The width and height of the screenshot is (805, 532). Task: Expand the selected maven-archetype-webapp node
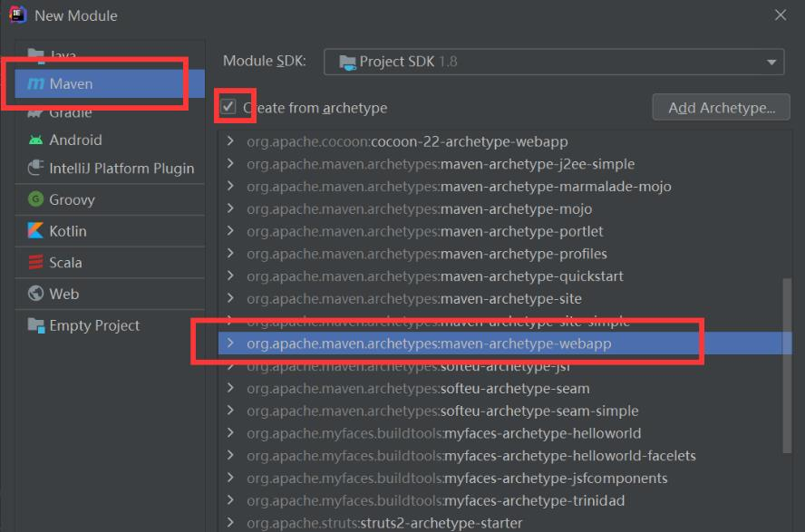coord(230,343)
